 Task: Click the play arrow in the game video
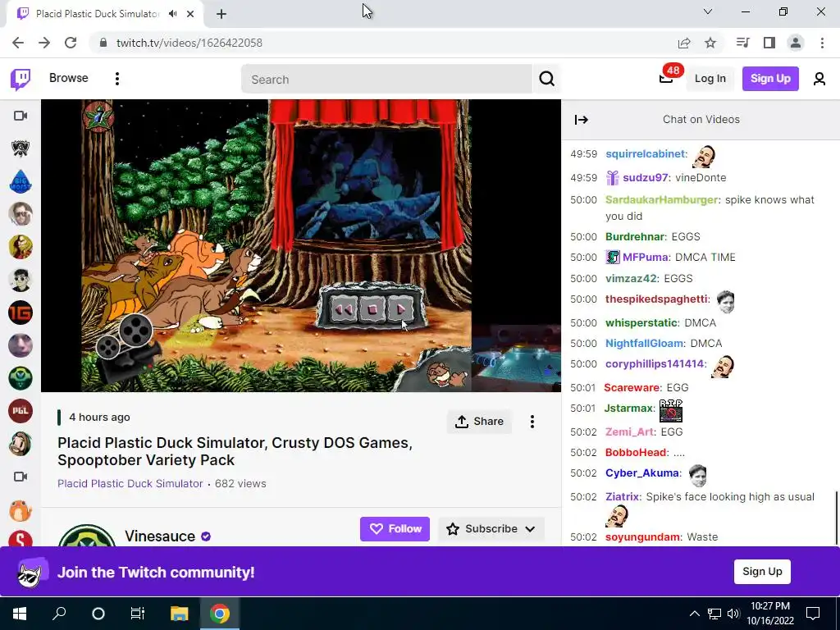(x=400, y=309)
